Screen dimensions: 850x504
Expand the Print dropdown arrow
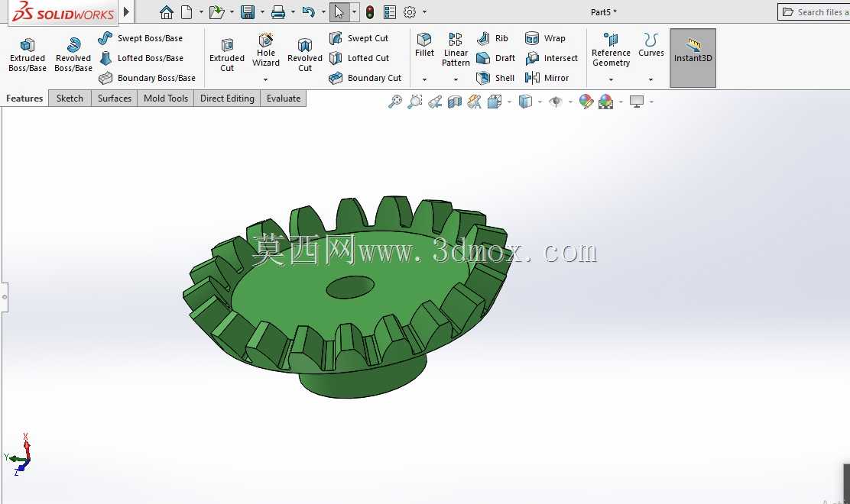(294, 12)
